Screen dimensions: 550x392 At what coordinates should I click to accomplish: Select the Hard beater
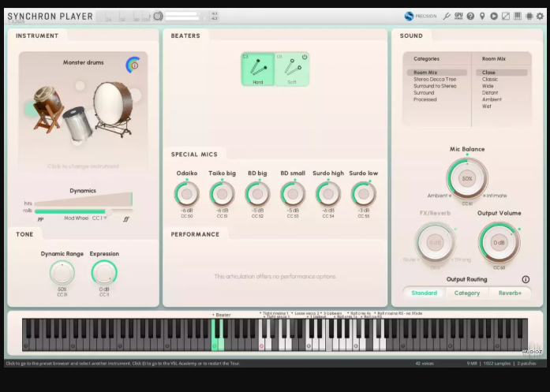point(258,69)
